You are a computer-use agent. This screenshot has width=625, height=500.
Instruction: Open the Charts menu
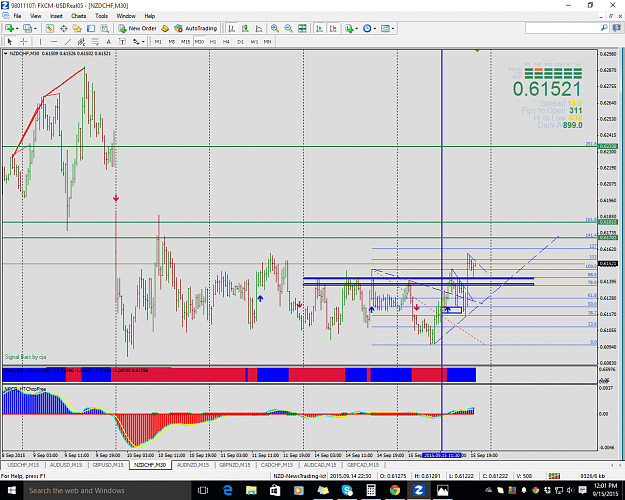(79, 16)
